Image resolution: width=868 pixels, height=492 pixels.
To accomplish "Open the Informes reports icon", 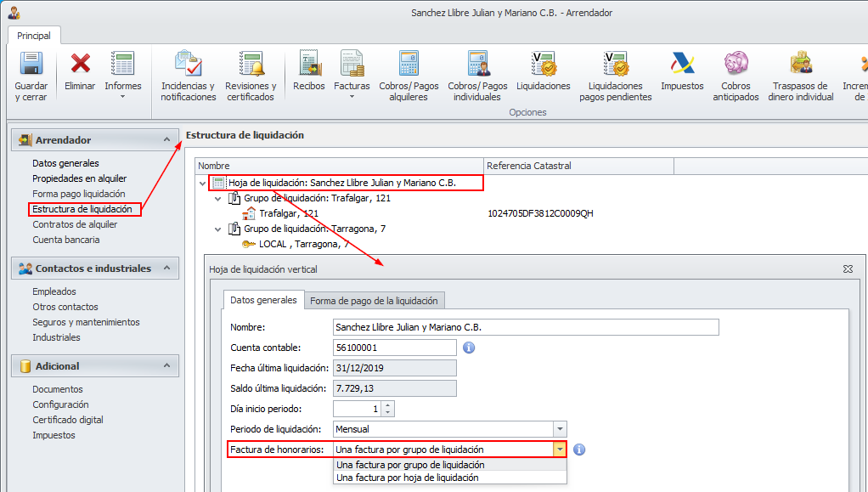I will click(x=122, y=63).
